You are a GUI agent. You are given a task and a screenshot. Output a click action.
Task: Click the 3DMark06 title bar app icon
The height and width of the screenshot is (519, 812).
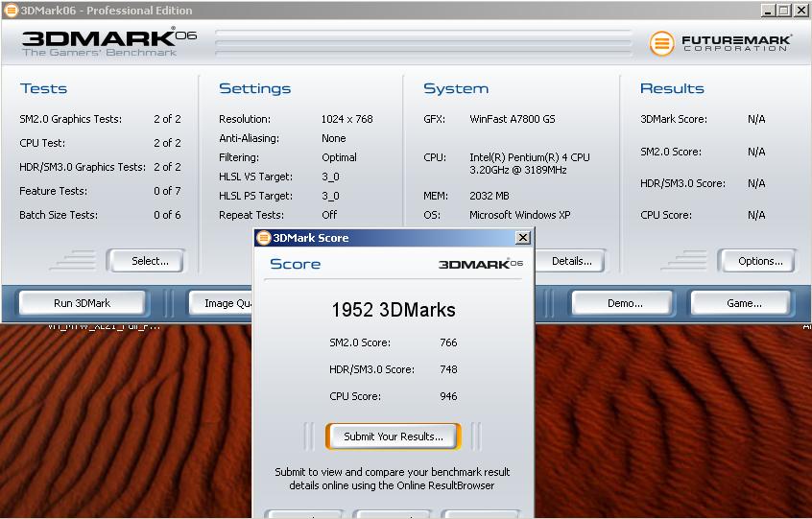(11, 10)
